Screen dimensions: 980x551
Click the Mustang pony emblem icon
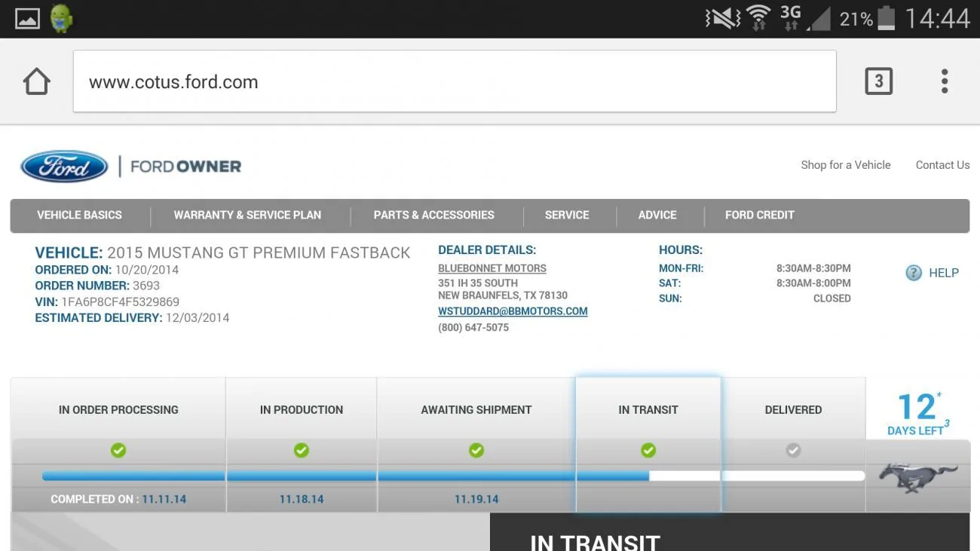pyautogui.click(x=918, y=477)
